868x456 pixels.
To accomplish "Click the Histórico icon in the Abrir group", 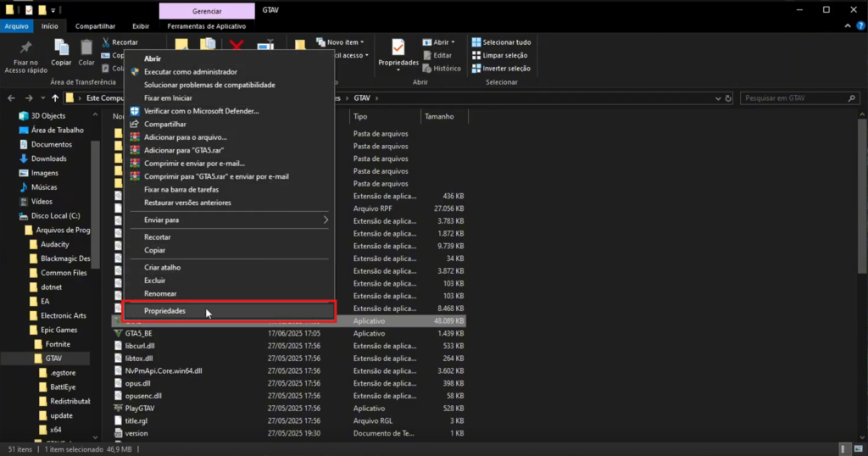I will pyautogui.click(x=427, y=69).
